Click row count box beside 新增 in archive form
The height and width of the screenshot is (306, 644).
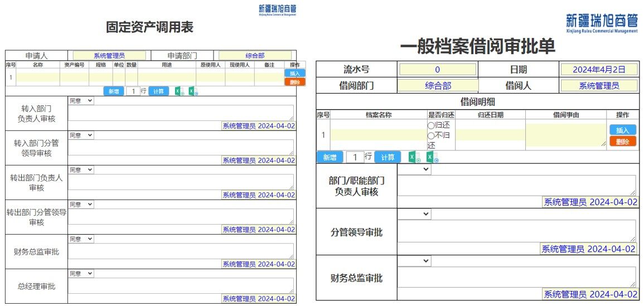point(355,157)
